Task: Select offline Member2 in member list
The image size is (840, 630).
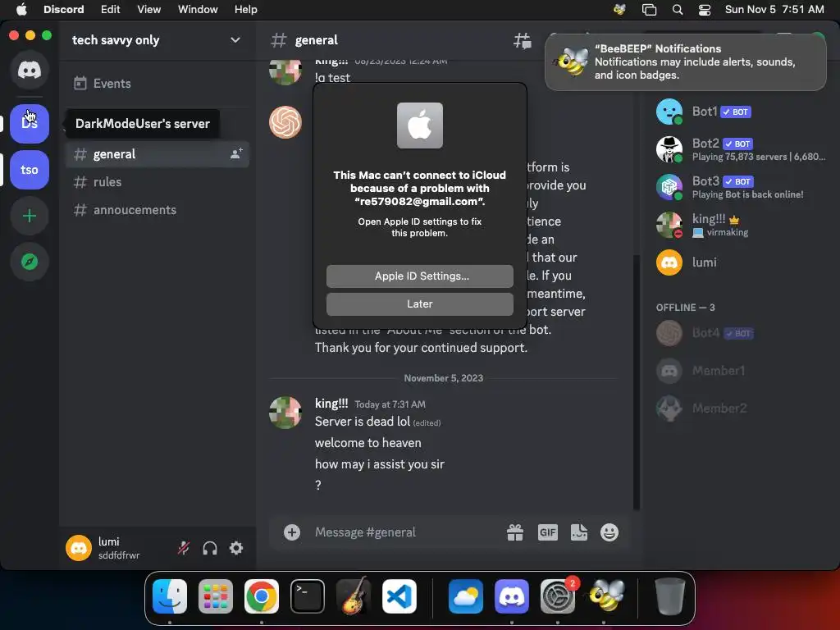Action: [x=741, y=409]
